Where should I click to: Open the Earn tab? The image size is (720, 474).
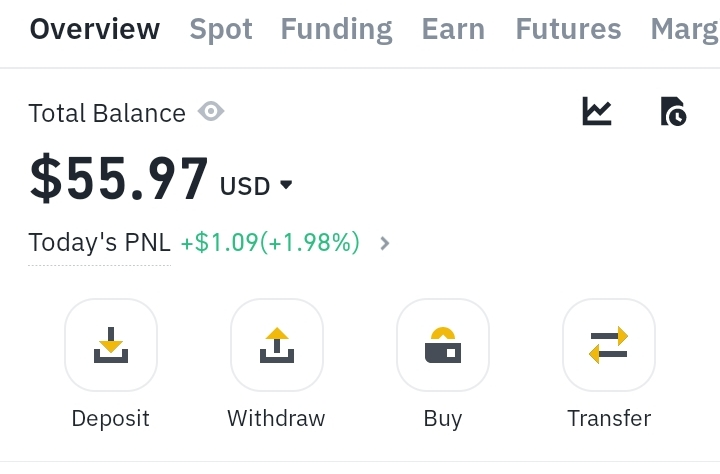[454, 30]
